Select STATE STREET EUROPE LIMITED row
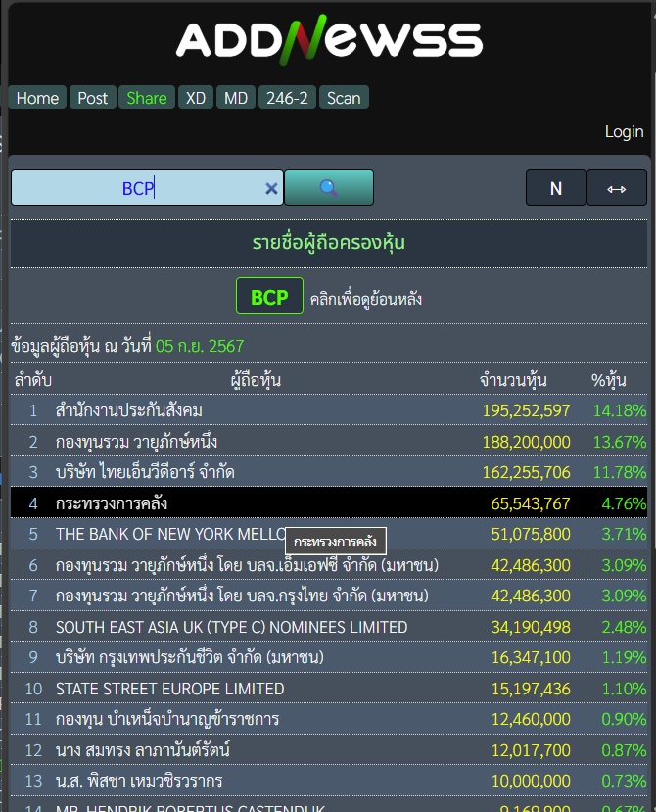 pos(329,689)
